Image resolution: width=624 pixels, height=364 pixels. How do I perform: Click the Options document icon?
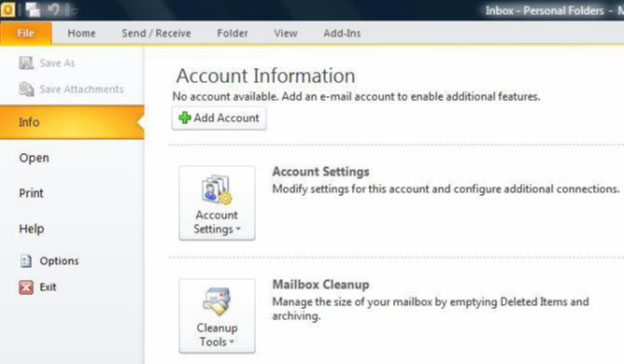pyautogui.click(x=26, y=261)
